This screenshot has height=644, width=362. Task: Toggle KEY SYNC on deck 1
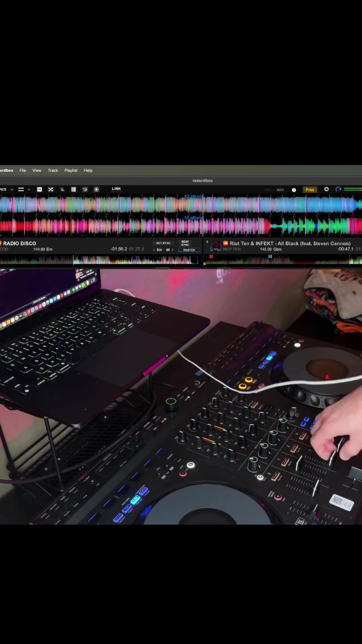tap(163, 243)
